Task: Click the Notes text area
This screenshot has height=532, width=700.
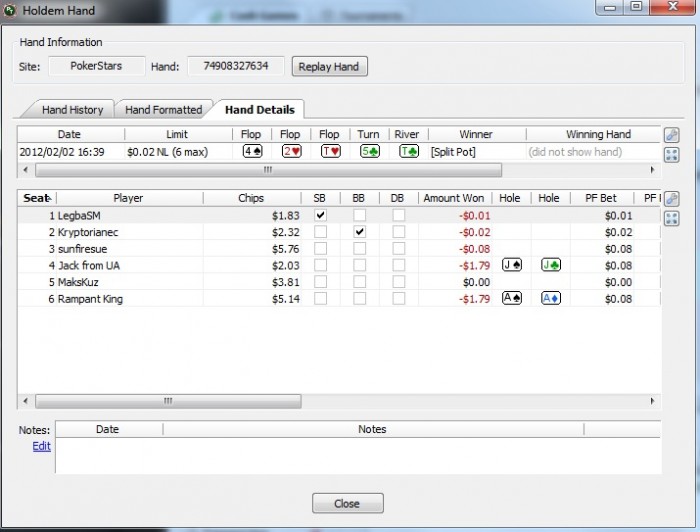Action: 358,455
